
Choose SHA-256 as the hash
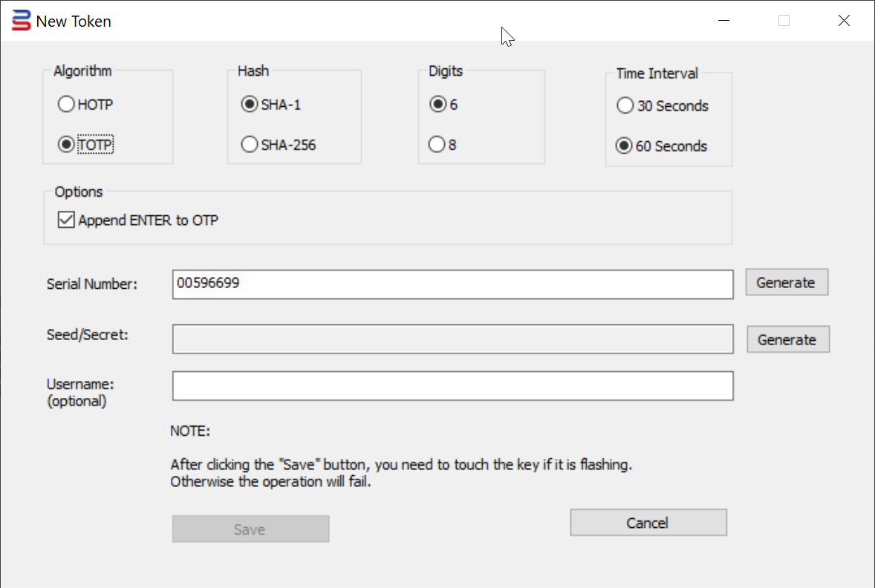pos(250,145)
